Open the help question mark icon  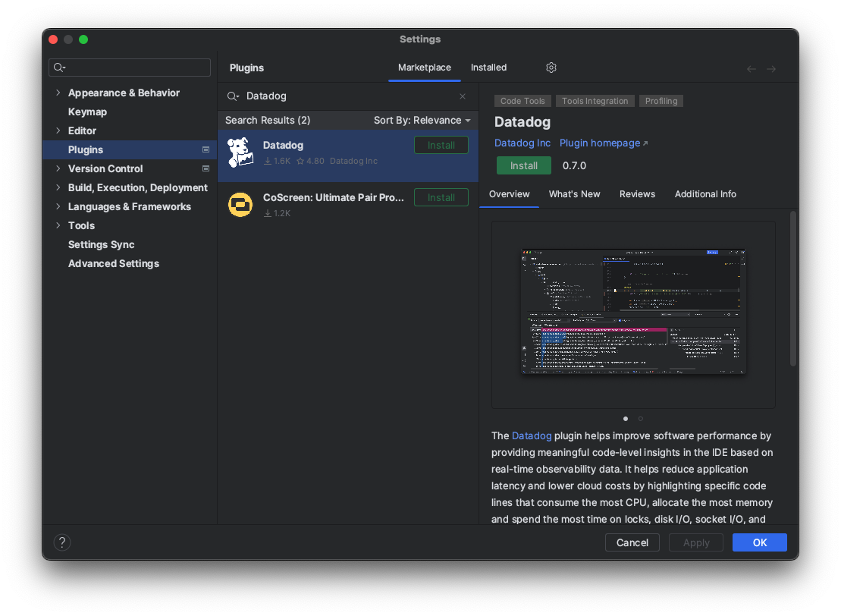[62, 542]
